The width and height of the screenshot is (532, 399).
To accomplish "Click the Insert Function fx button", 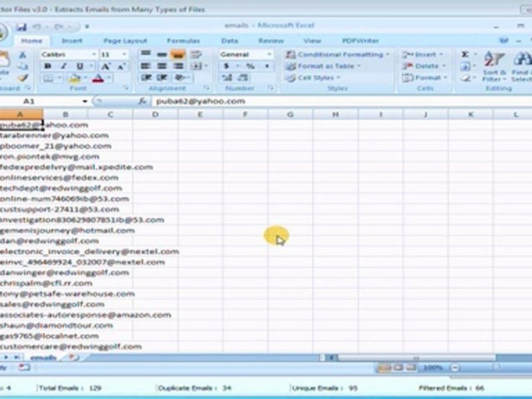I will point(142,101).
